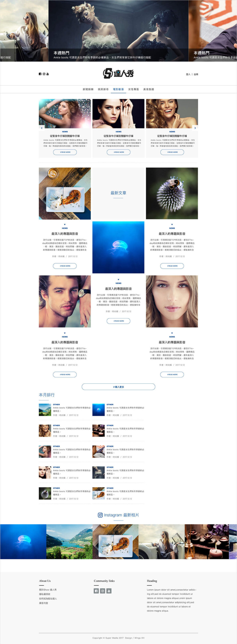Open footer Facebook community link icon

96,591
